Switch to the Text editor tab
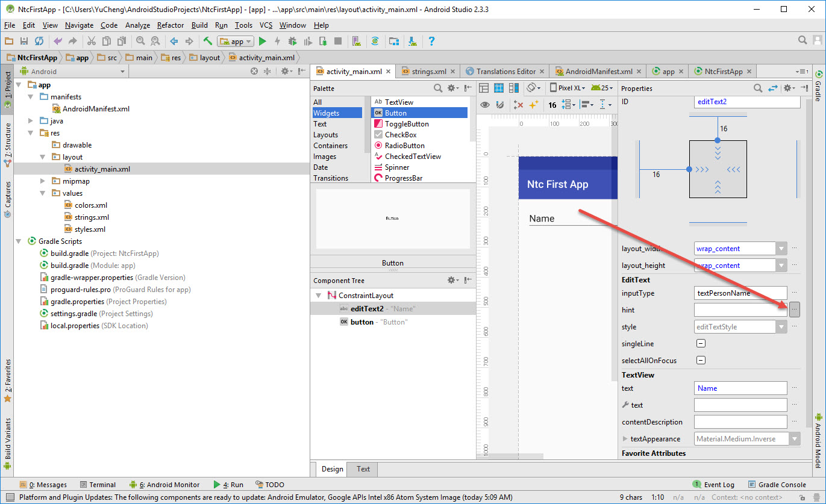 click(x=363, y=469)
